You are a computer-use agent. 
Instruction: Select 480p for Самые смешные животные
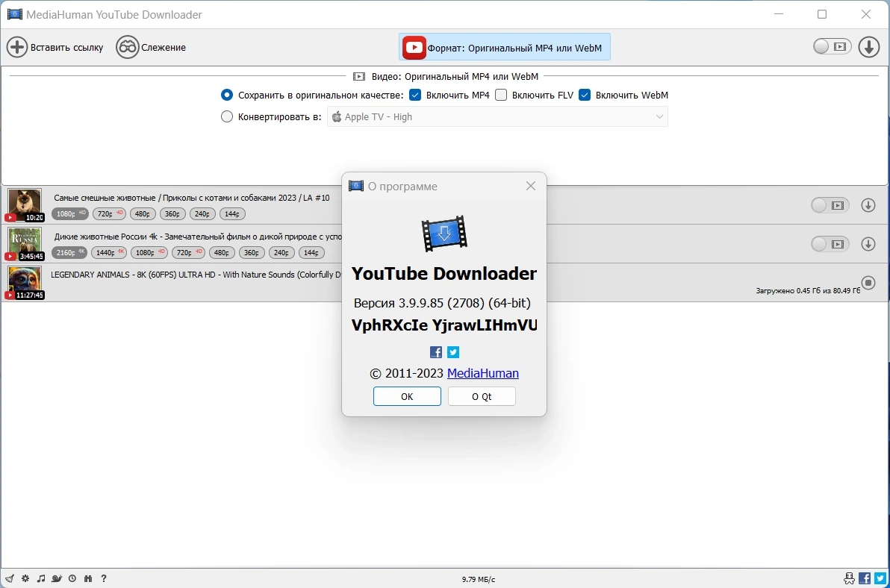(143, 213)
